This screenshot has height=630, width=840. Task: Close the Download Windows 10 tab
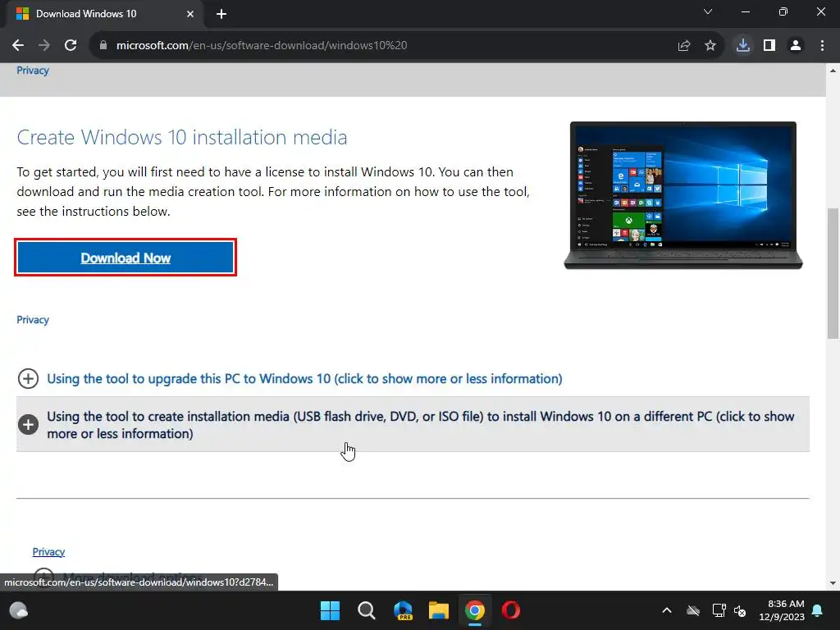click(x=190, y=14)
